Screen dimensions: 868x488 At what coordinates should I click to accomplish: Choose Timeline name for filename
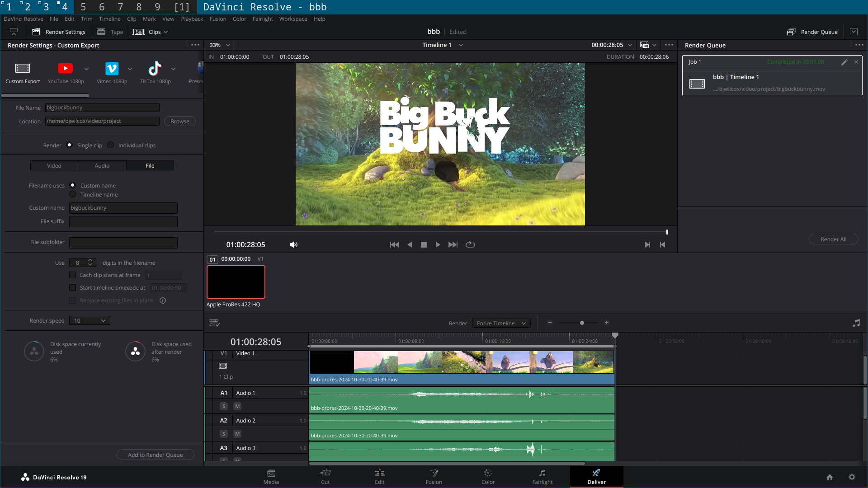point(73,194)
